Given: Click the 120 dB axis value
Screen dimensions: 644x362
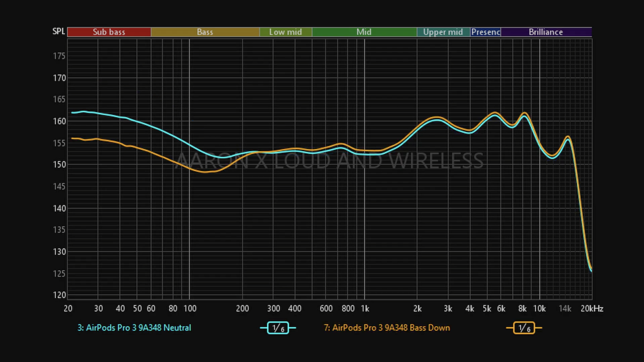Looking at the screenshot, I should [x=59, y=295].
